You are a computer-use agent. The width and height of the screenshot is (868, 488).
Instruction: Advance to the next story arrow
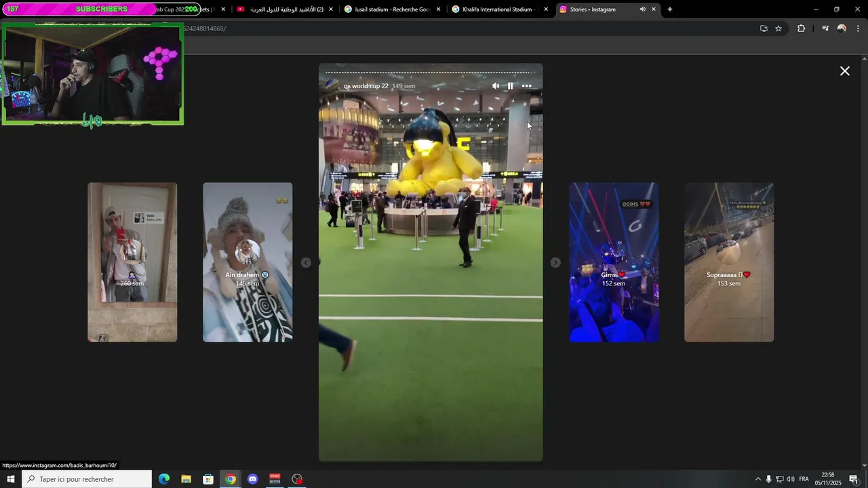point(555,262)
